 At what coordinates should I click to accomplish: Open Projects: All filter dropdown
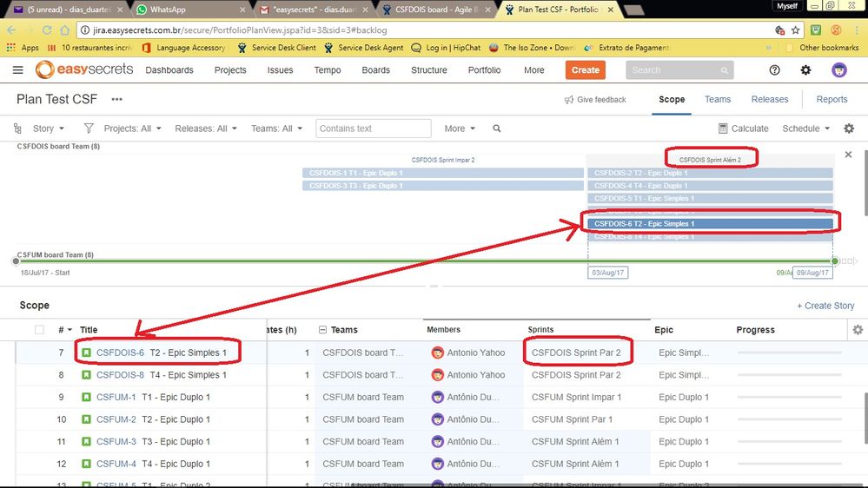pyautogui.click(x=132, y=129)
